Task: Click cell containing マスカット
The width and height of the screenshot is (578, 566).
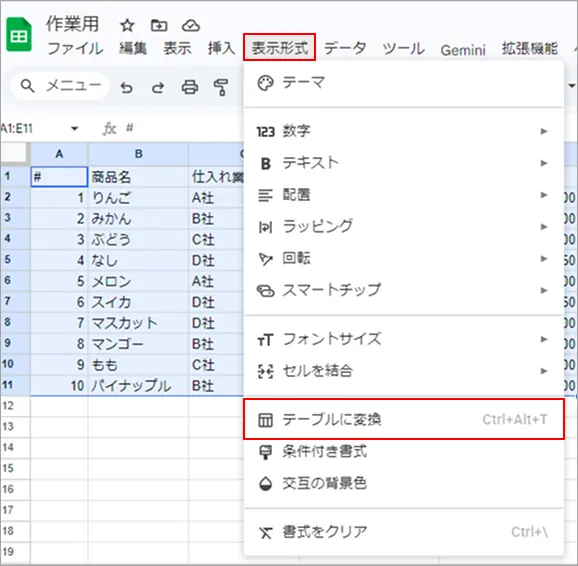Action: pos(138,323)
